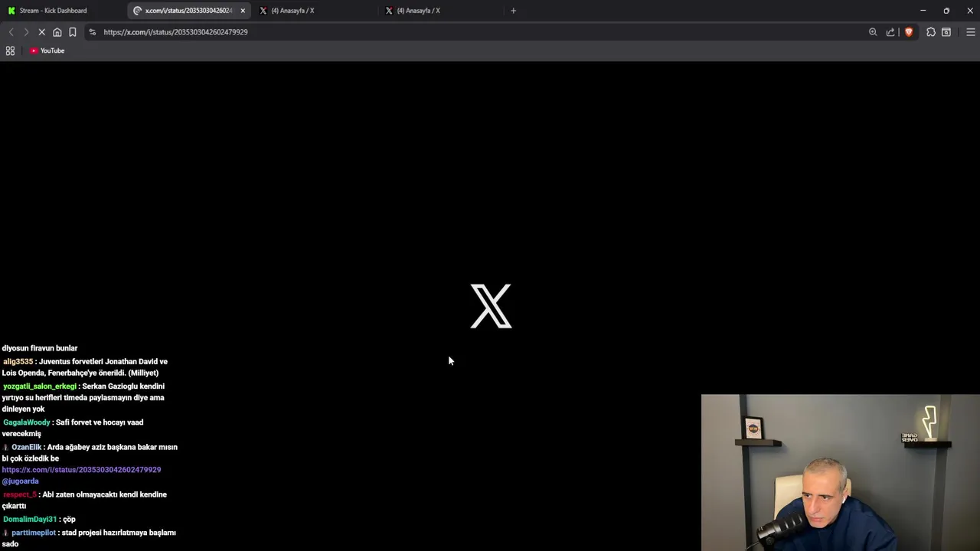Image resolution: width=980 pixels, height=551 pixels.
Task: Click the x.com status link in chat
Action: (81, 470)
